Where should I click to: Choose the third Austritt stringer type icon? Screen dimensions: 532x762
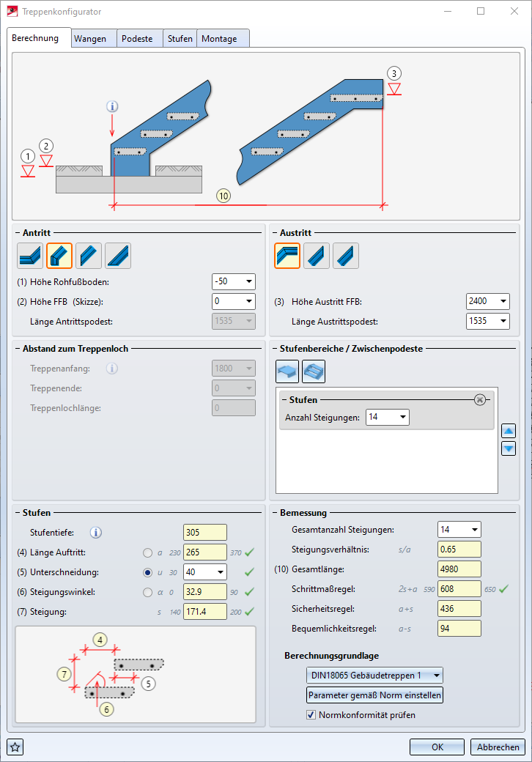click(x=346, y=256)
